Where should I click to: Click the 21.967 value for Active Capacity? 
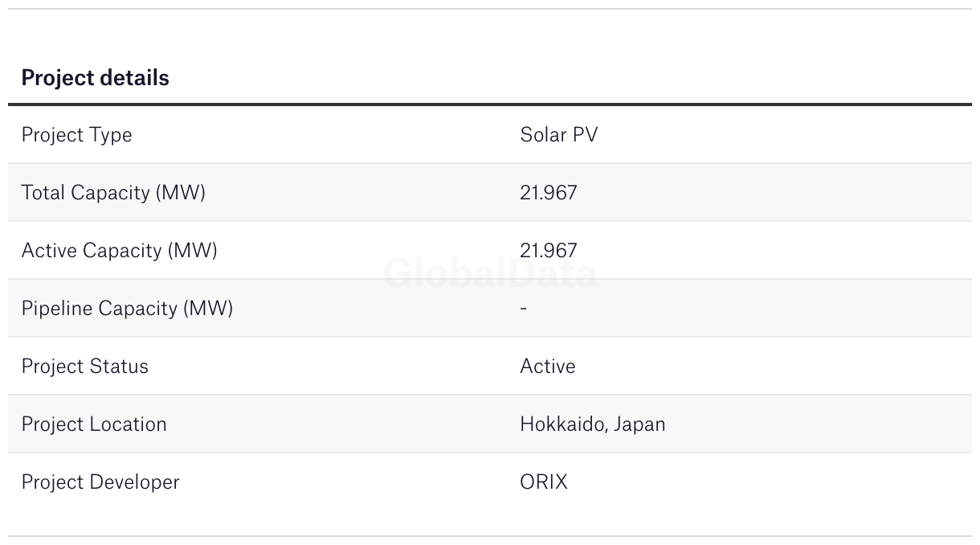(548, 251)
